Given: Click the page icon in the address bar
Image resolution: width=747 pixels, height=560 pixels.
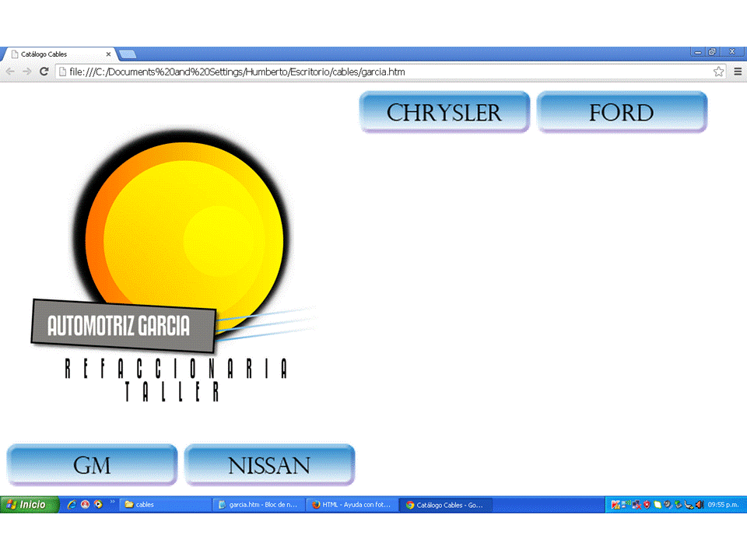Looking at the screenshot, I should pyautogui.click(x=62, y=72).
